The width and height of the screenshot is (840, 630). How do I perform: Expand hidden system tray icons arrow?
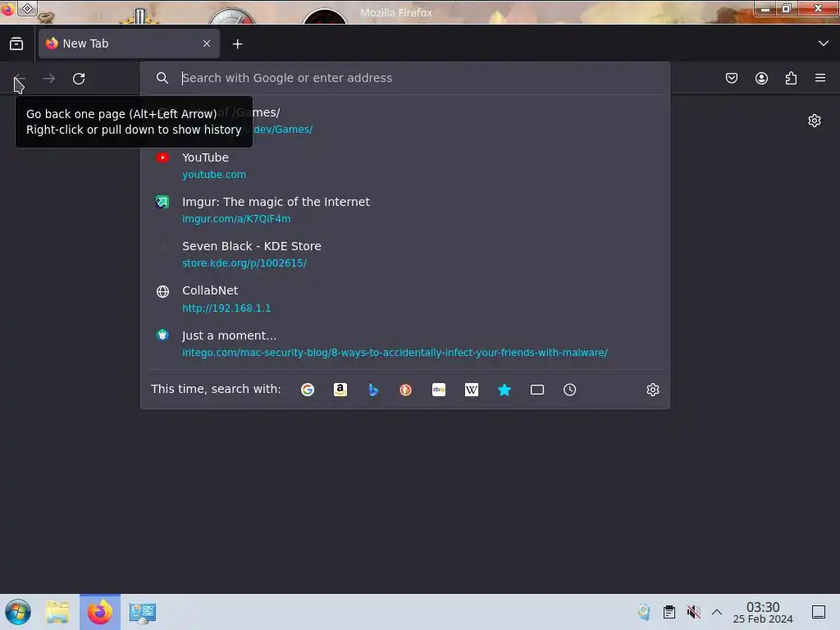pyautogui.click(x=717, y=612)
